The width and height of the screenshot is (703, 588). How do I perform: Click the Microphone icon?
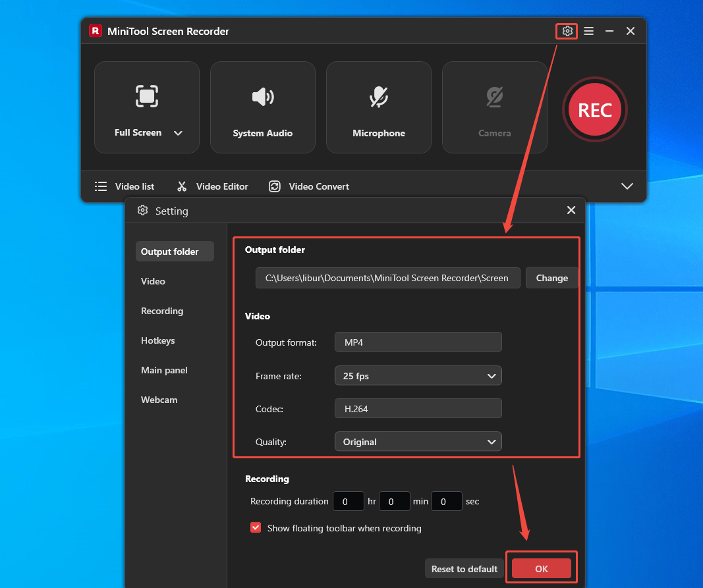[378, 96]
